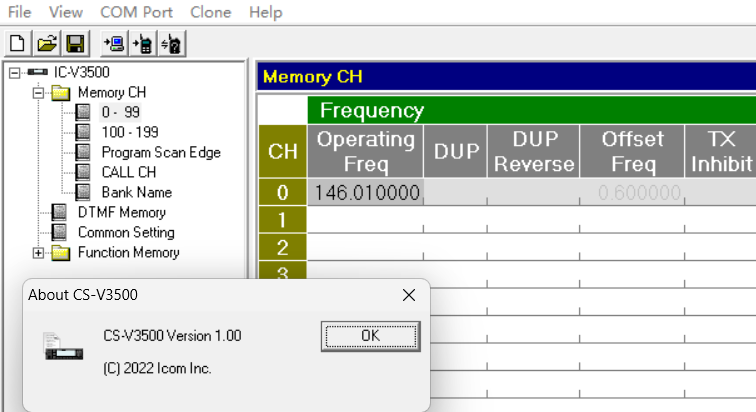Close the About CS-V3500 dialog
The width and height of the screenshot is (756, 412).
point(408,295)
